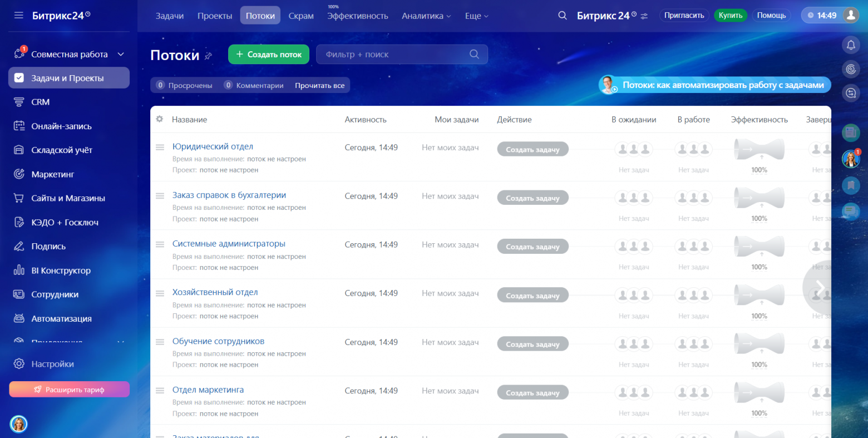This screenshot has width=868, height=438.
Task: Click the Создать поток button
Action: tap(269, 54)
